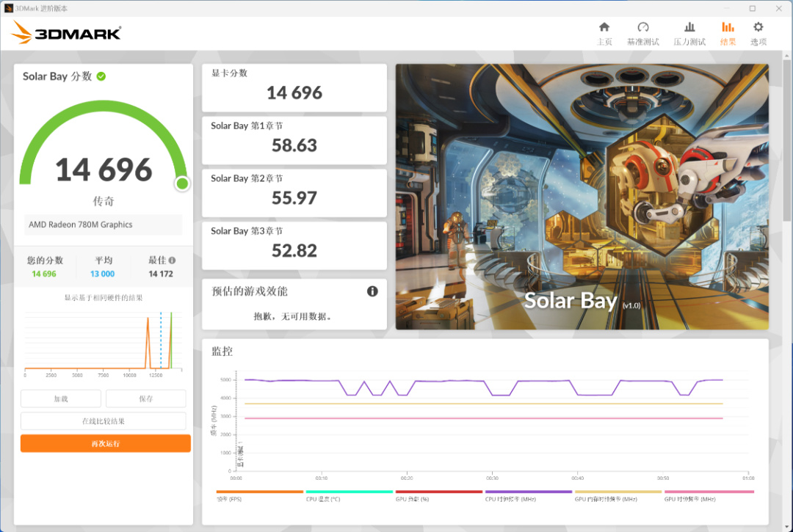
Task: Click 显示基于相同硬件的结果 text
Action: (x=104, y=298)
